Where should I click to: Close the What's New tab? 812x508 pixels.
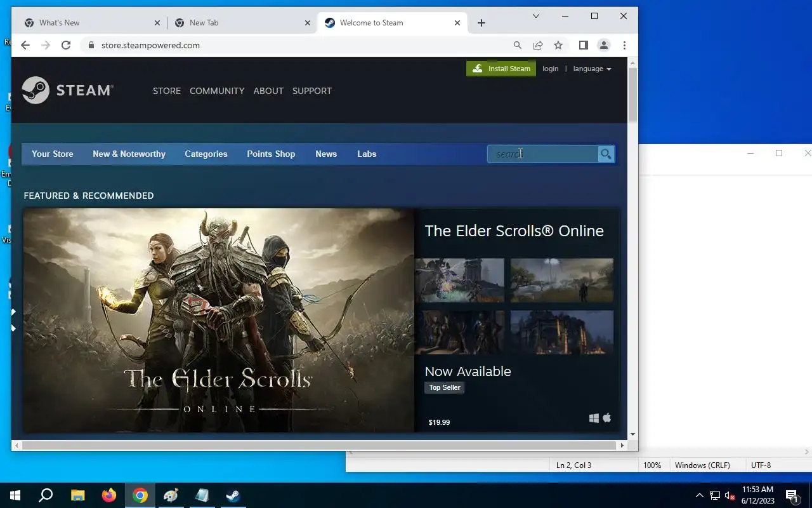(x=157, y=23)
